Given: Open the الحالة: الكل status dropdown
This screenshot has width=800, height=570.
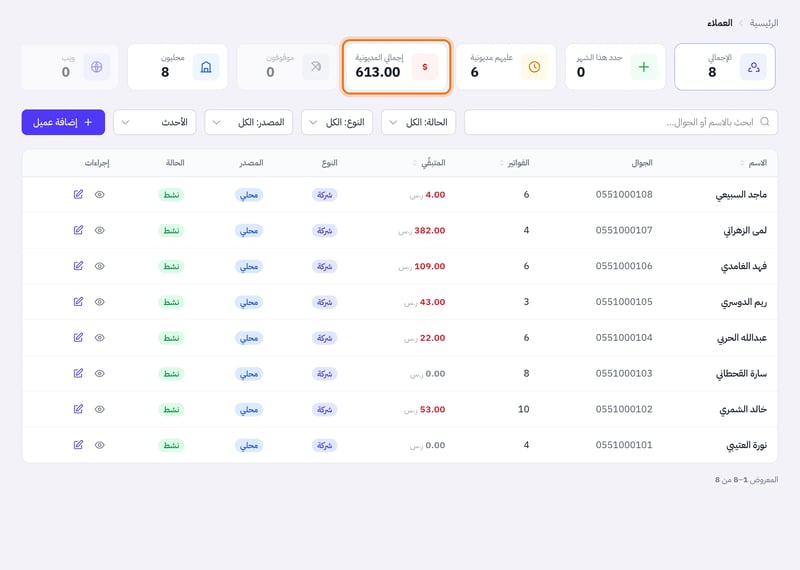Looking at the screenshot, I should [418, 122].
